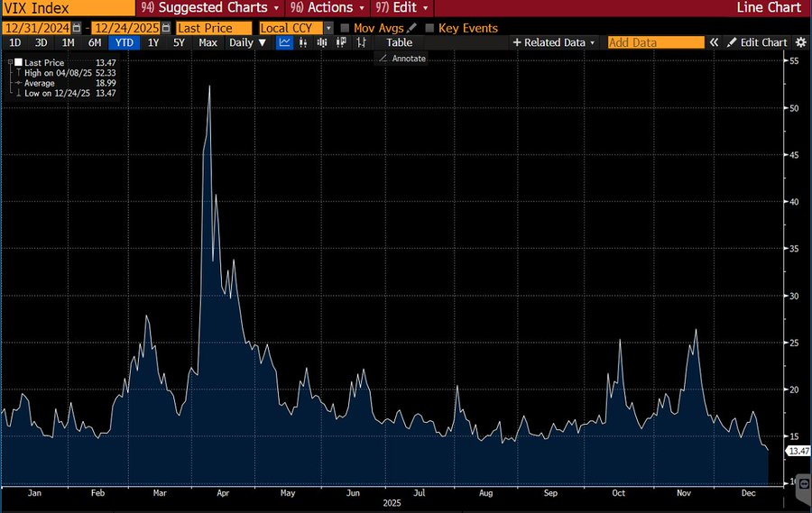Toggle the Last Price legend checkbox

(17, 61)
